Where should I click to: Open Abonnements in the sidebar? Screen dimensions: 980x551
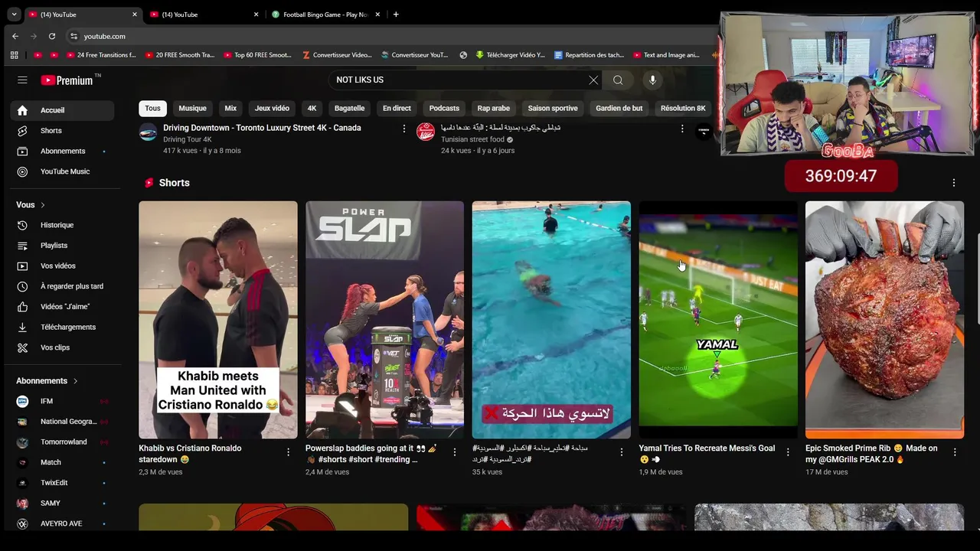[63, 151]
